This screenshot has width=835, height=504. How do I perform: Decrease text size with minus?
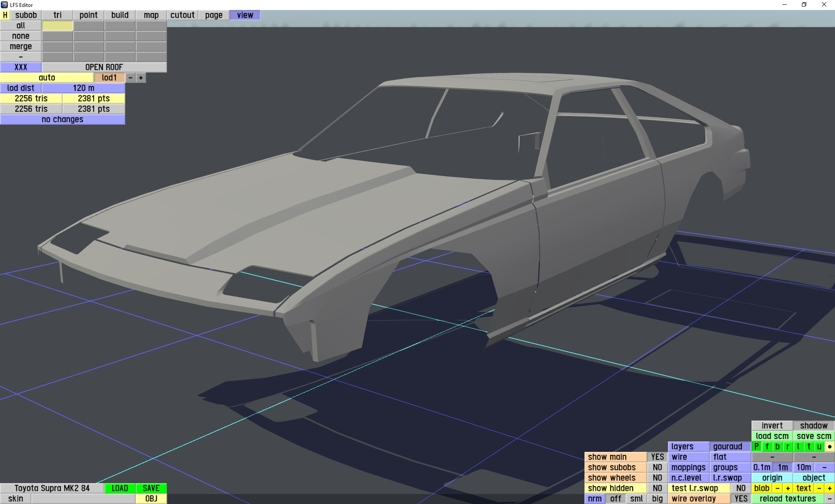819,488
